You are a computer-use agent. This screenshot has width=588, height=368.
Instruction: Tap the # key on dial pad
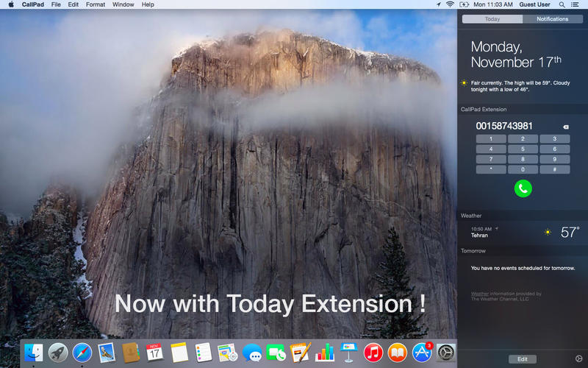coord(555,169)
